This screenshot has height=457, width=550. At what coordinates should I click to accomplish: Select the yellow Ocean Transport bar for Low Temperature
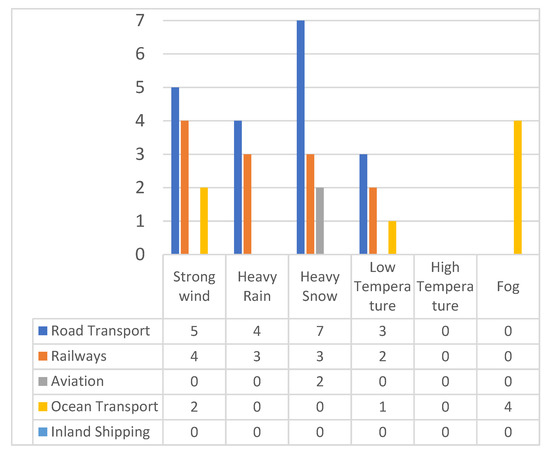coord(392,237)
